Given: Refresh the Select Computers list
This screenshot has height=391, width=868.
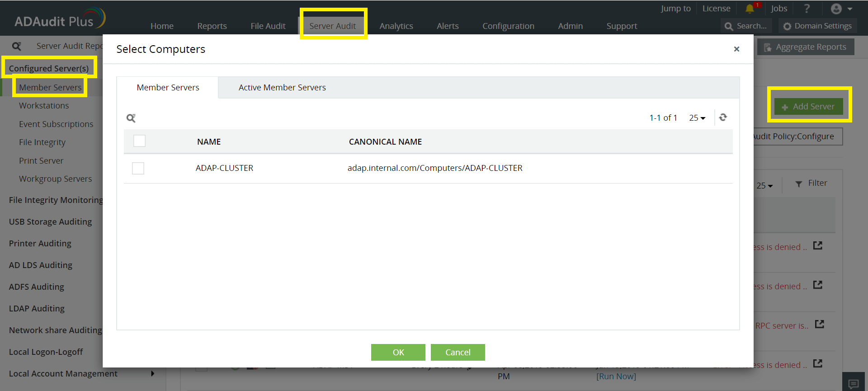Looking at the screenshot, I should click(723, 118).
